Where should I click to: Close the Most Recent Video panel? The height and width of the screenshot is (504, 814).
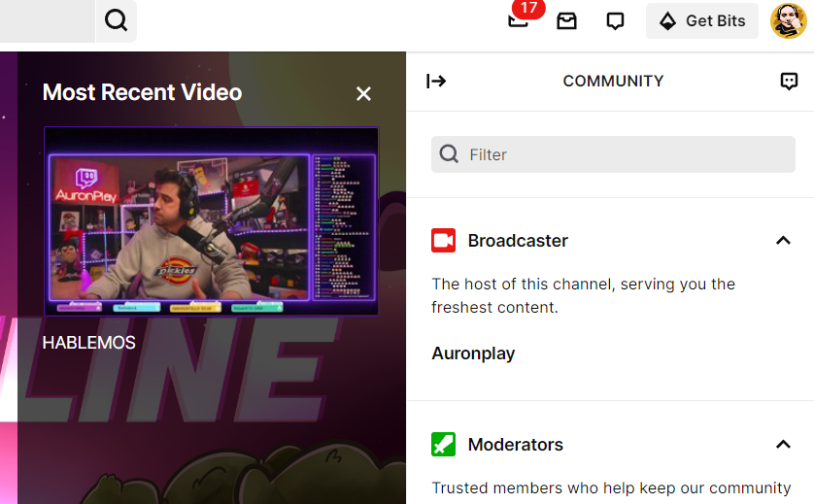(363, 94)
